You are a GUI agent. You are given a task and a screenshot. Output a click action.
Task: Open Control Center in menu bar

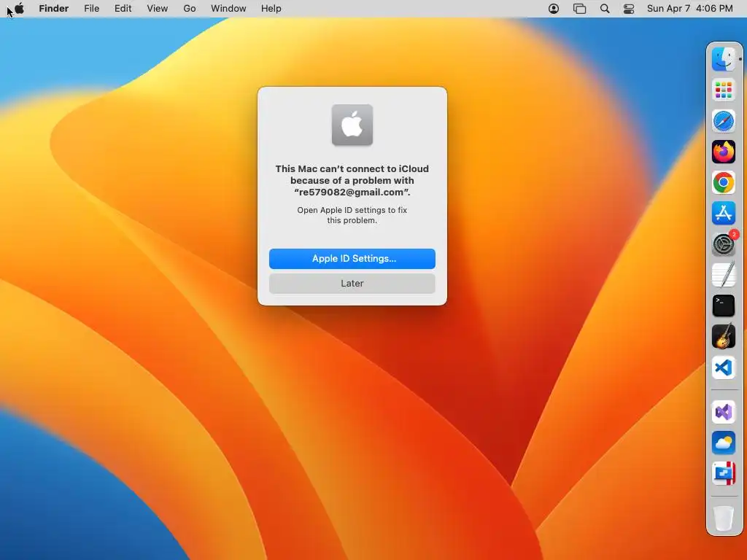(629, 9)
